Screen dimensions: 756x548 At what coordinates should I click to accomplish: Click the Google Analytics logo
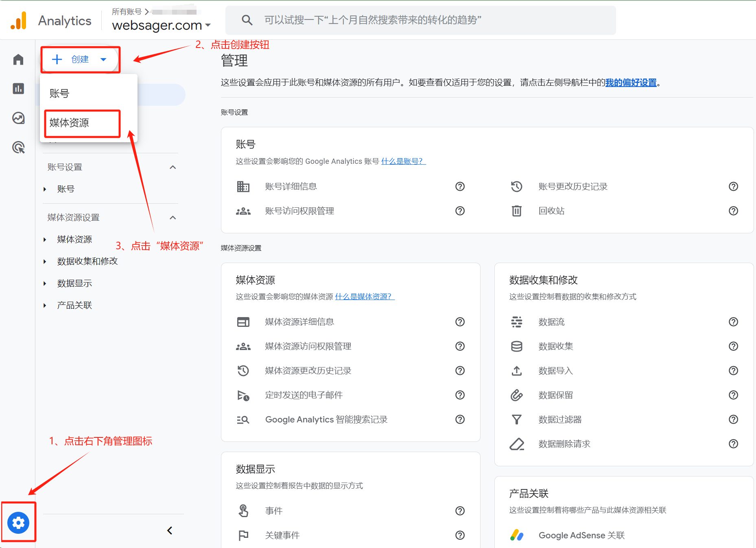19,20
